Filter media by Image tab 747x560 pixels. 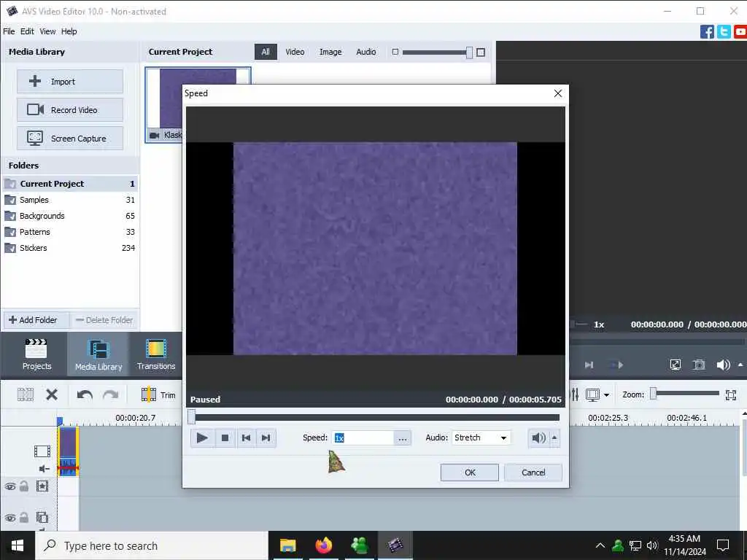(330, 52)
